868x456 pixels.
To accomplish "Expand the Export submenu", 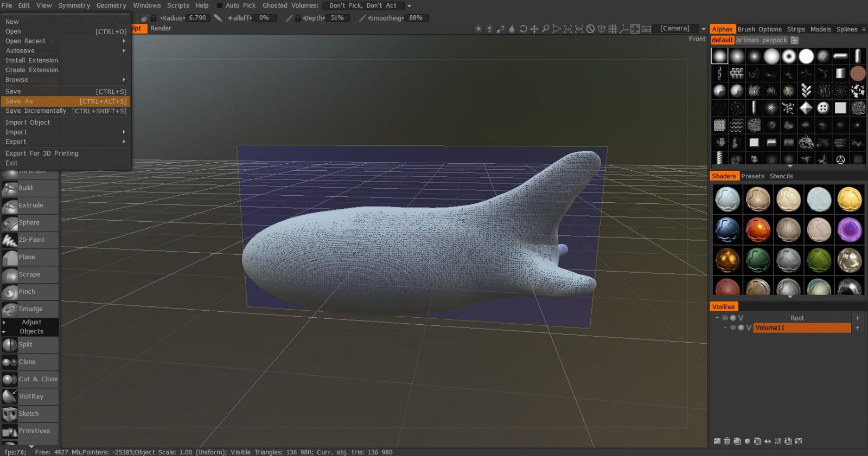I will [124, 142].
